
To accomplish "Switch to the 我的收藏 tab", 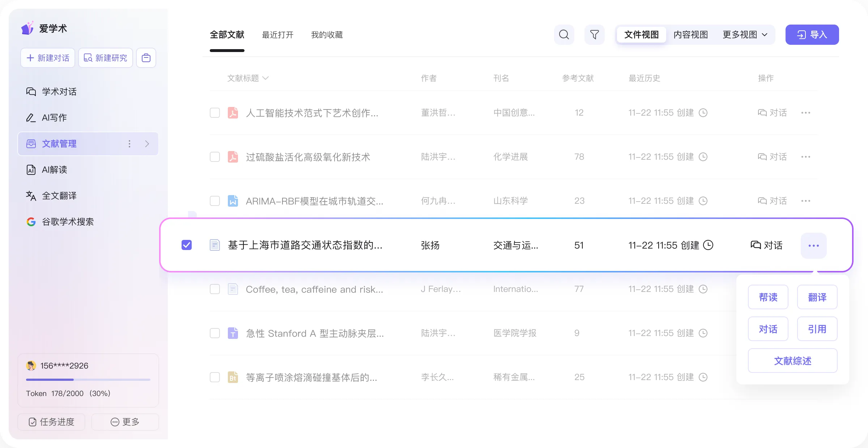I will pos(327,35).
